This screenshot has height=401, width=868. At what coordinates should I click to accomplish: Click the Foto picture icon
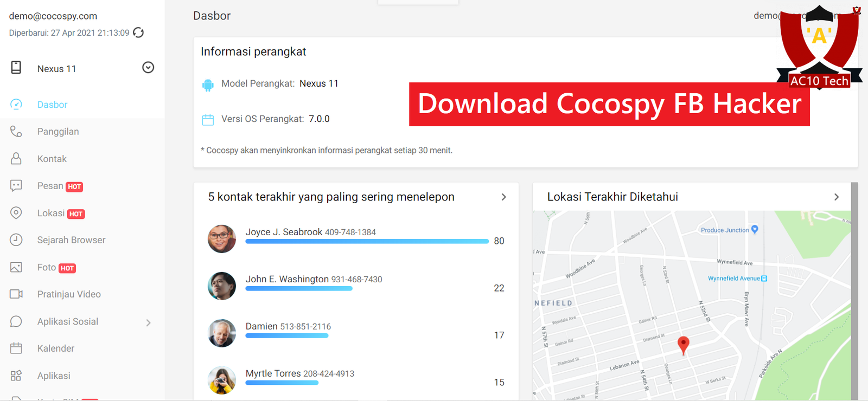click(16, 267)
